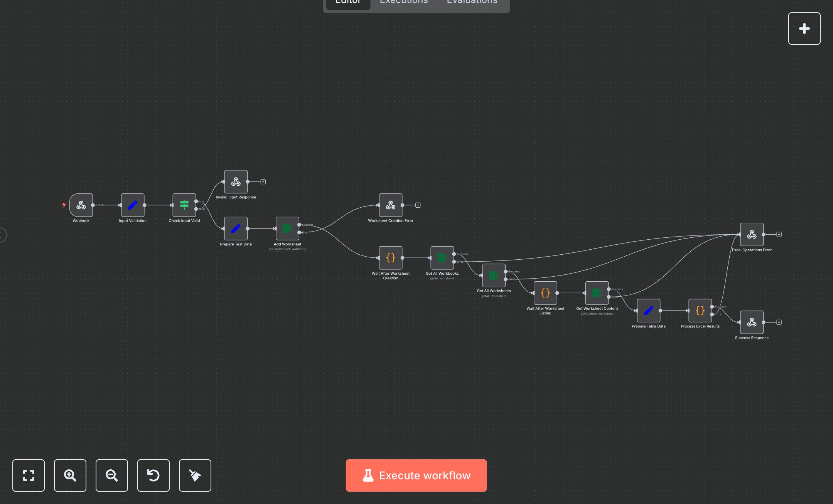833x504 pixels.
Task: Select the Prepare Table Data node
Action: coord(648,311)
